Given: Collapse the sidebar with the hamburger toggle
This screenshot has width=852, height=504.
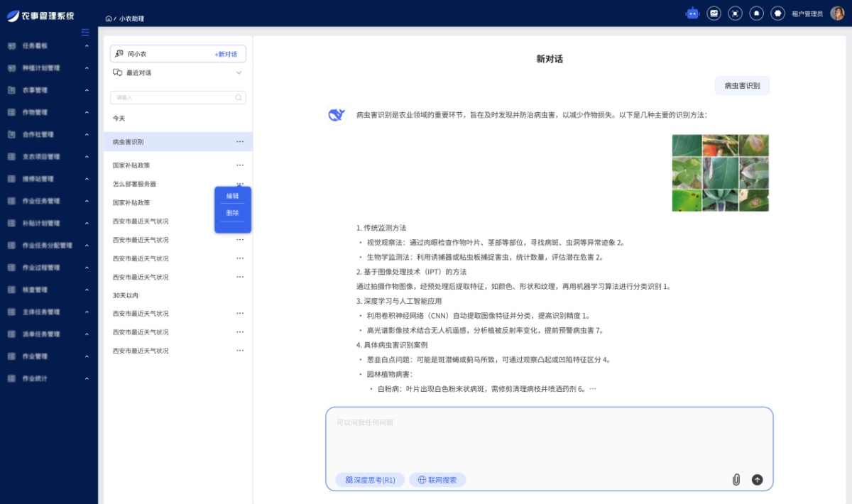Looking at the screenshot, I should point(85,32).
